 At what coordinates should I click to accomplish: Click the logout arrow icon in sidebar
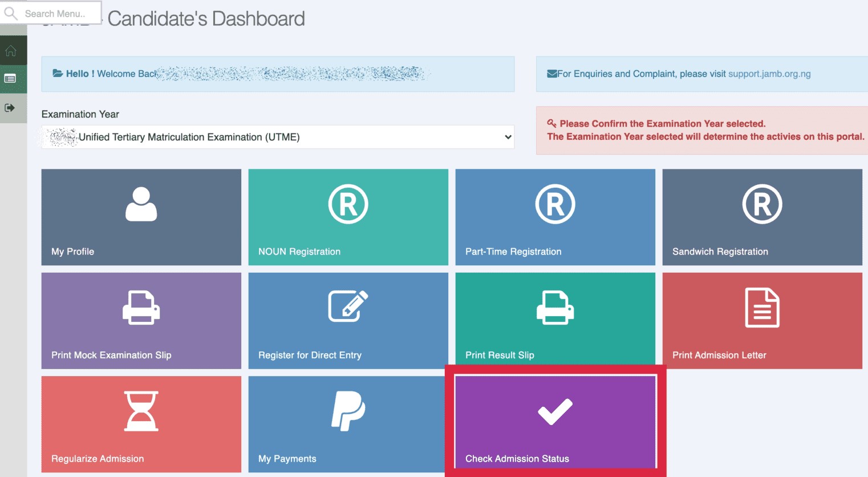click(10, 108)
